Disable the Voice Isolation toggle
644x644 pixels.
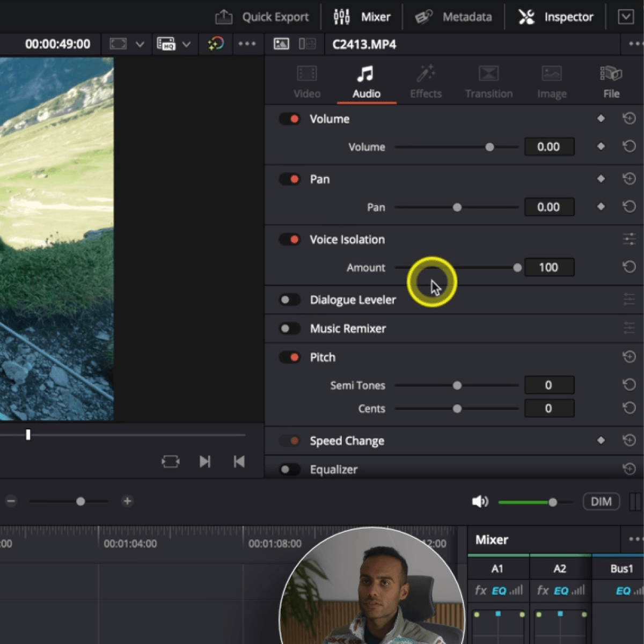[290, 239]
